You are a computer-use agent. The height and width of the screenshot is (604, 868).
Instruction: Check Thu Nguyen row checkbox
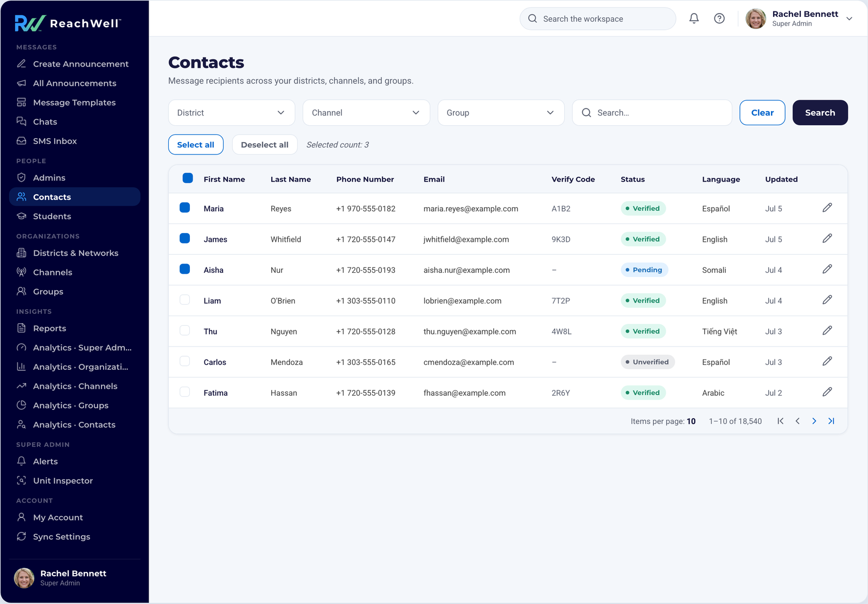[x=185, y=331]
